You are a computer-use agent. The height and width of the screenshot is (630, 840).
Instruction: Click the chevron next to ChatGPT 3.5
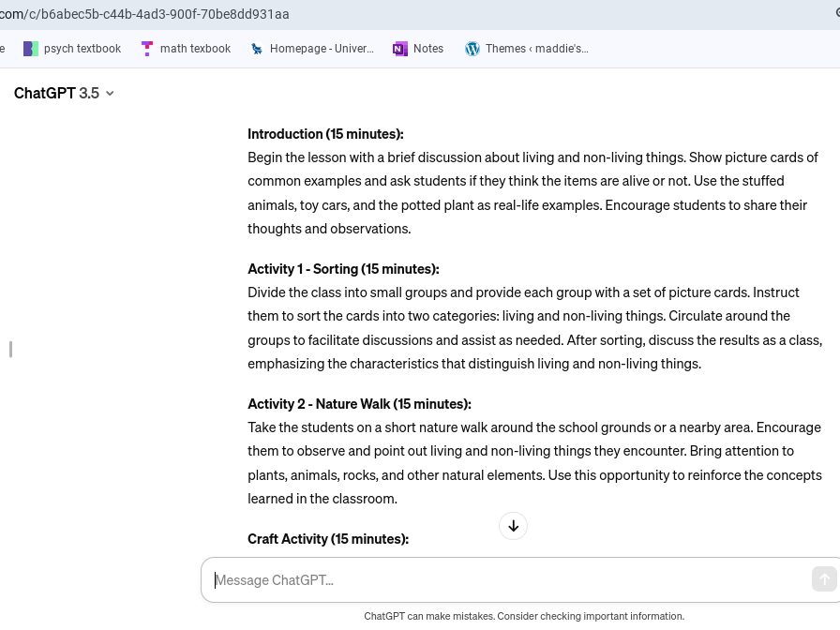click(x=110, y=94)
